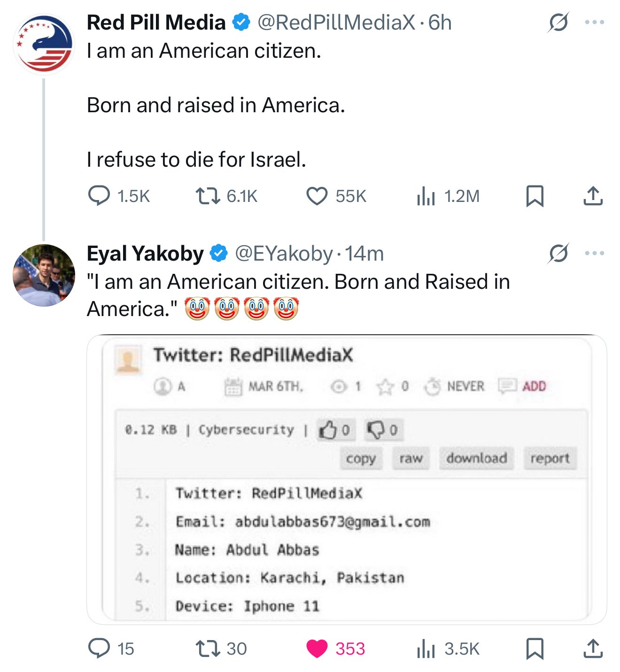The image size is (620, 672).
Task: Reply to Eyal Yakoby's tweet
Action: 99,649
